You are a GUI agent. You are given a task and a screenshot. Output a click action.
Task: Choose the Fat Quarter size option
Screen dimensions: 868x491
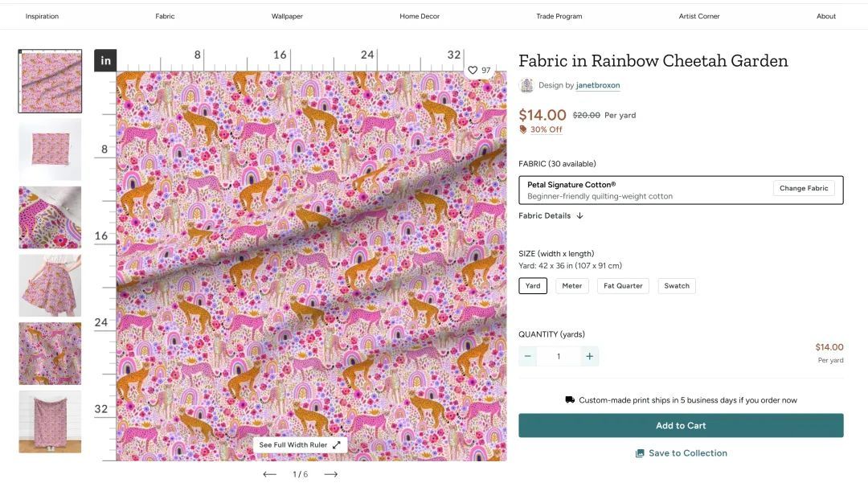pos(624,286)
